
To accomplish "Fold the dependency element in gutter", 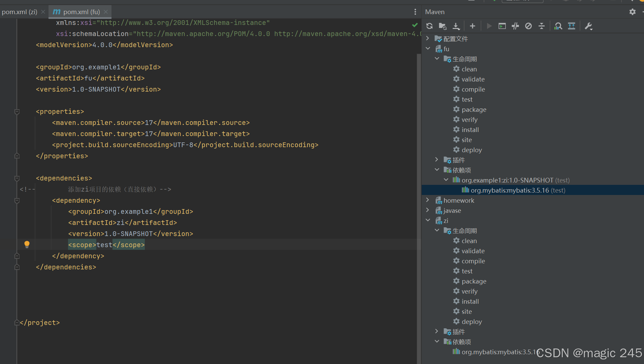I will tap(17, 200).
